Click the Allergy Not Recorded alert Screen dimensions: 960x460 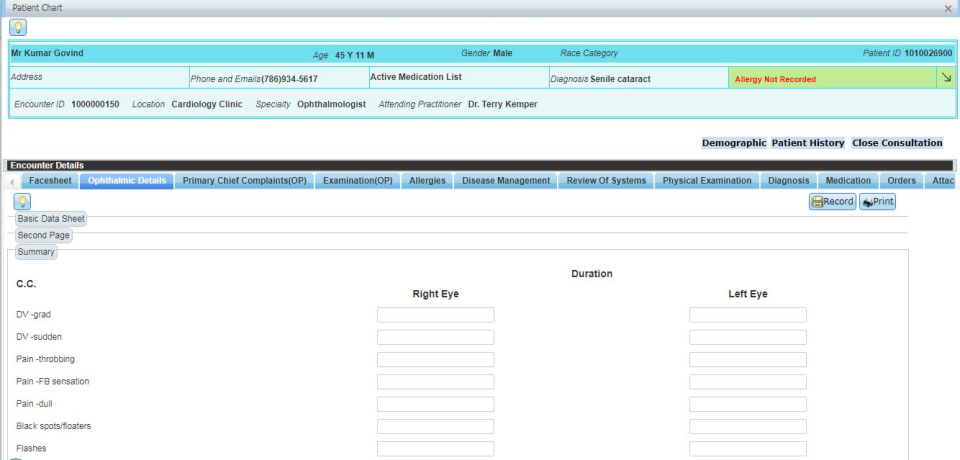point(775,79)
